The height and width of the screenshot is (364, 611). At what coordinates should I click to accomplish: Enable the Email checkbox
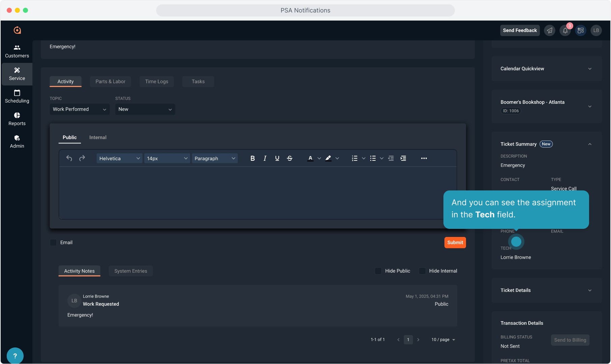53,243
